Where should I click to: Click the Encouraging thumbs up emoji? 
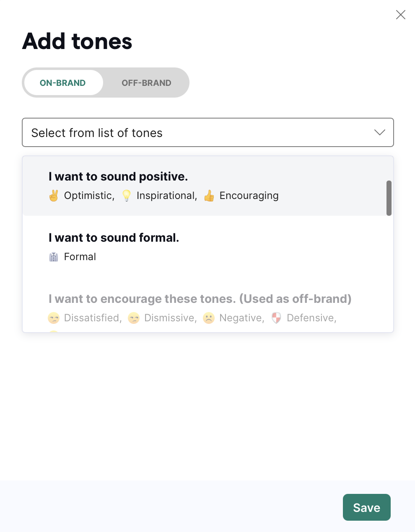[x=209, y=196]
